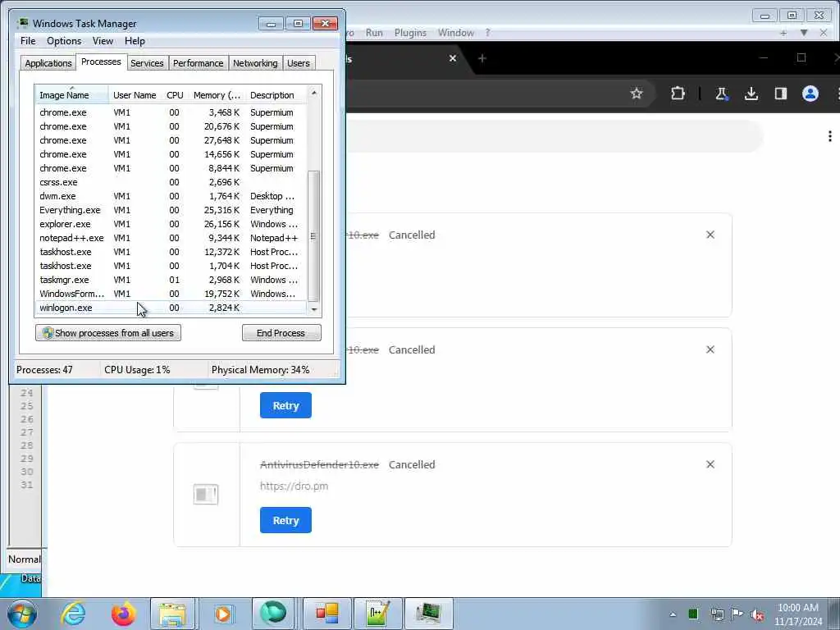Select the explorer.exe process row
Viewport: 840px width, 630px height.
[171, 224]
